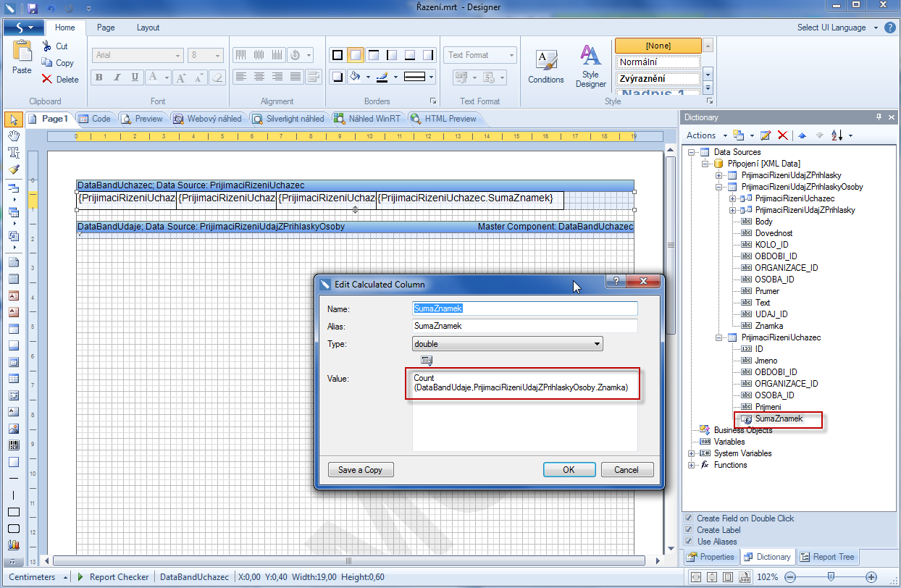Open the Layout ribbon tab
This screenshot has width=901, height=588.
tap(148, 28)
